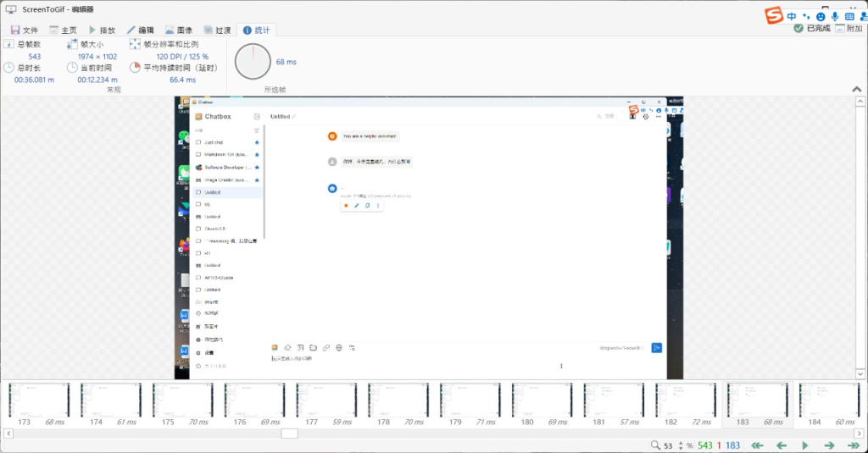The image size is (868, 453).
Task: Click the Sogou input method logo
Action: click(x=773, y=16)
